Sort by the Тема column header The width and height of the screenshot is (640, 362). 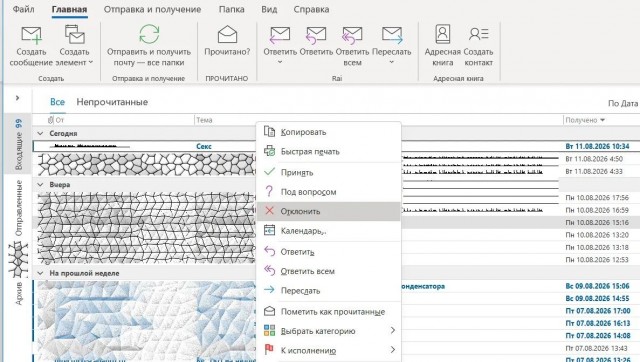(x=204, y=120)
